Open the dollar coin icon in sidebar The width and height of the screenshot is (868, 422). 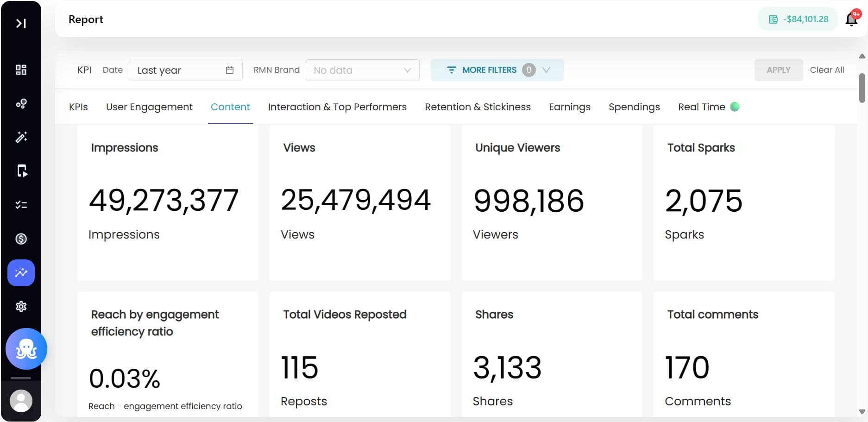click(21, 239)
